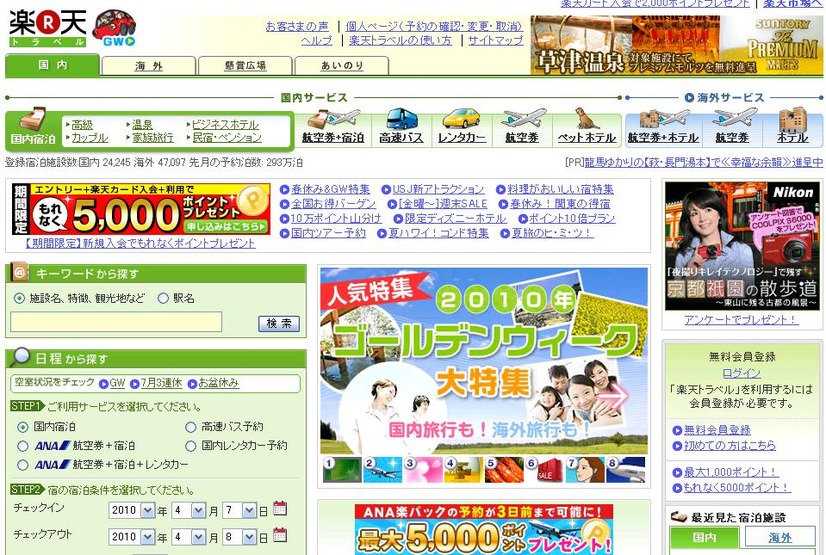Open the 懸賞広場 tab
This screenshot has width=826, height=555.
tap(245, 66)
